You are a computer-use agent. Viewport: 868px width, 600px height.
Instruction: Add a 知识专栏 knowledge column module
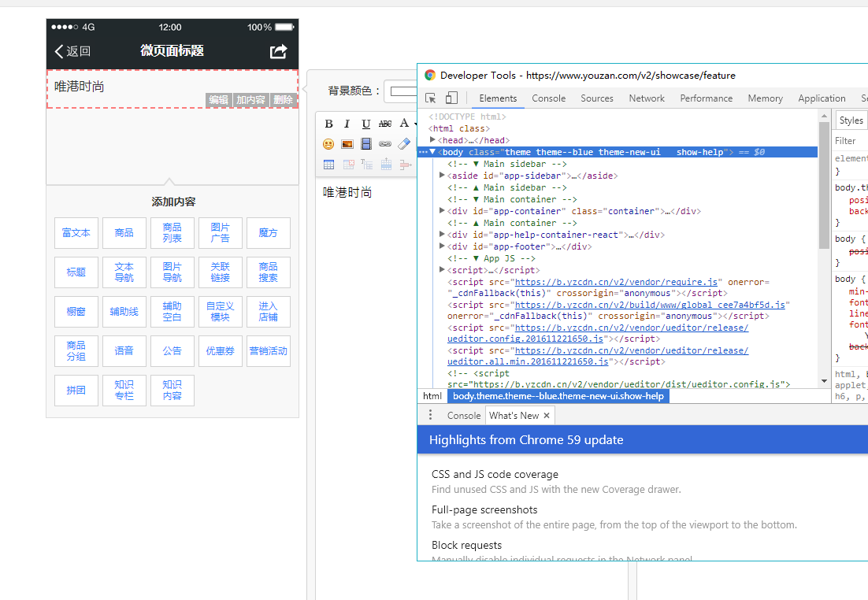pos(124,391)
